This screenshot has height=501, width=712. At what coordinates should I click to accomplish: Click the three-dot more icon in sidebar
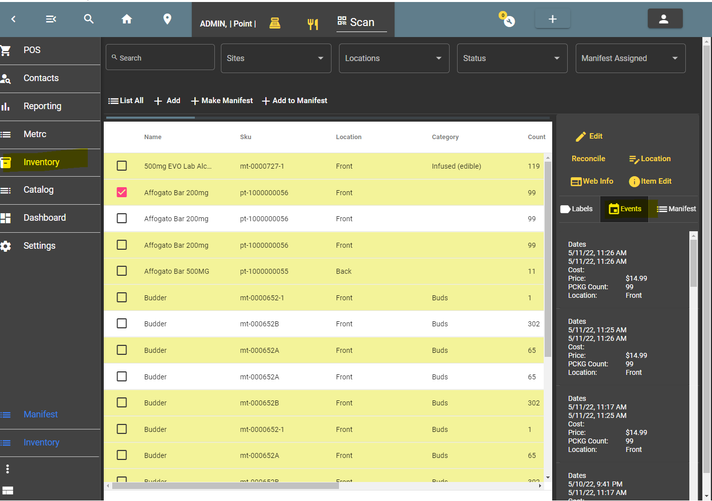(x=7, y=469)
